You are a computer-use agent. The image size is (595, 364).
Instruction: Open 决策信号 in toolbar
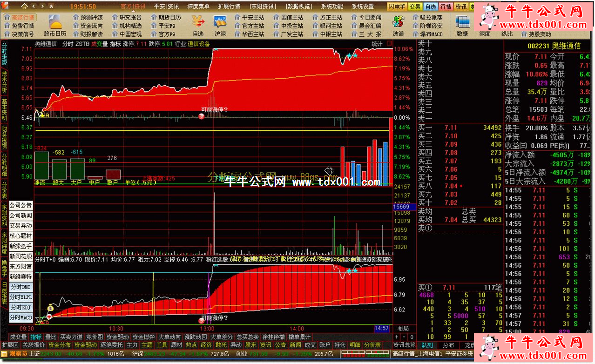tap(19, 34)
